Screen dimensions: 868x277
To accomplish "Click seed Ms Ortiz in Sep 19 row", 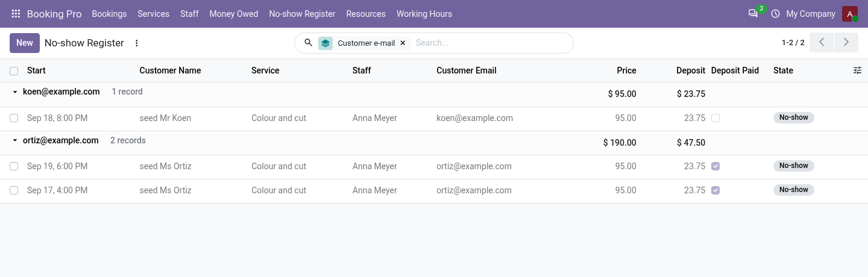I will 165,166.
